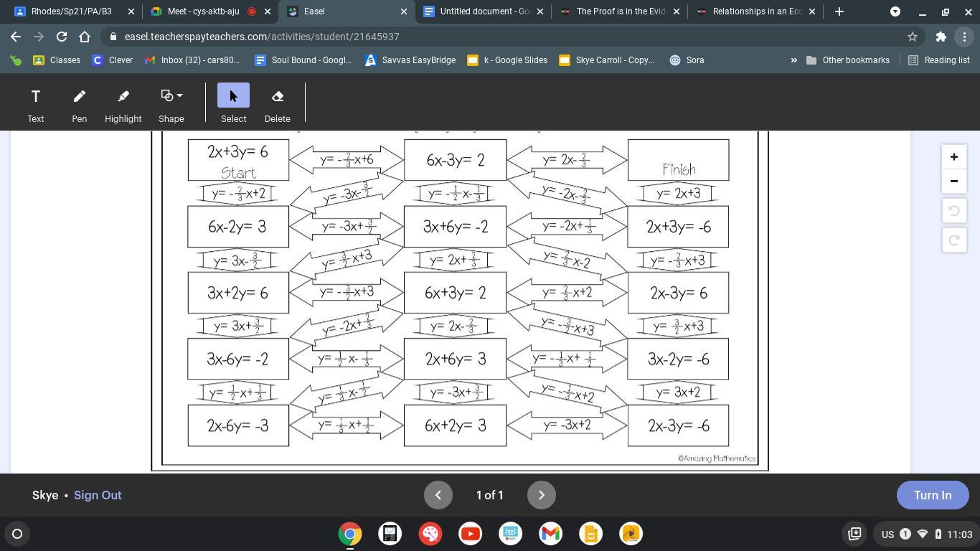The image size is (980, 551).
Task: Click the 2x-3y= 6 equation box
Action: 678,293
